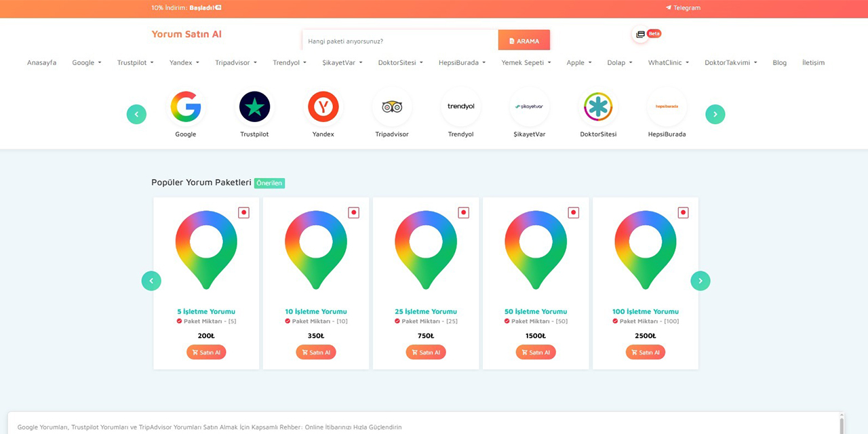Screen dimensions: 868x434
Task: Click red badge icon on 10 İşletme card
Action: (x=354, y=213)
